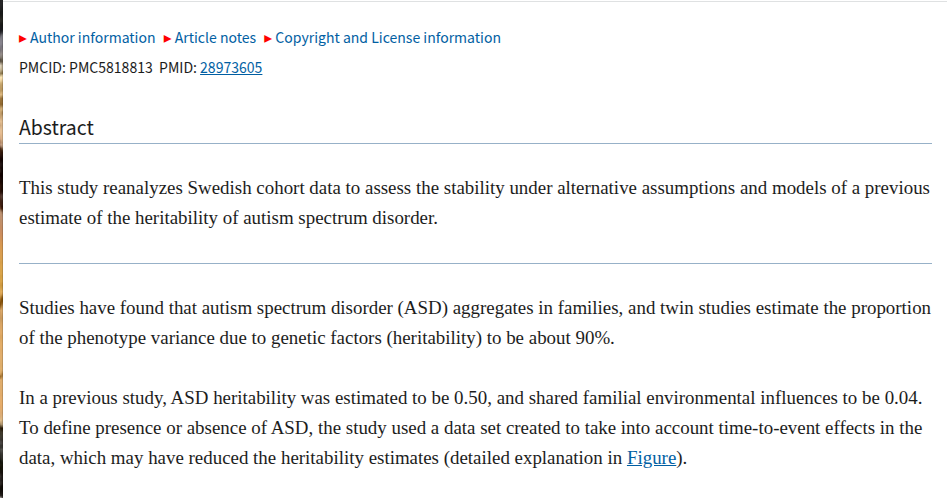Click the '0.50' heritability value

(469, 398)
